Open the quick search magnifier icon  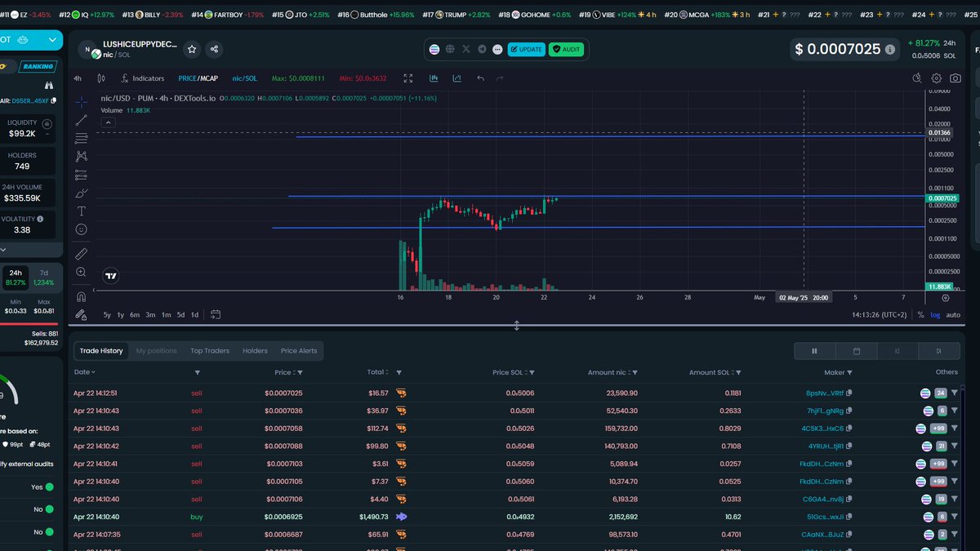pyautogui.click(x=916, y=78)
